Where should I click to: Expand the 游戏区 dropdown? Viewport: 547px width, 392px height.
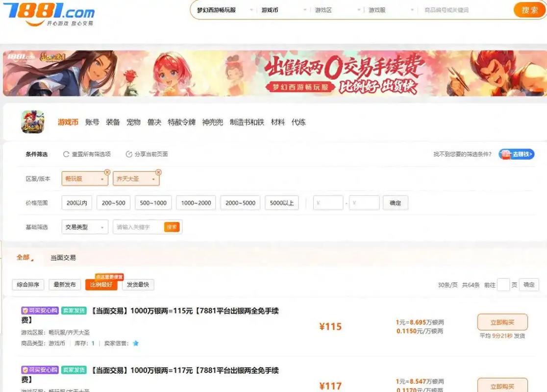click(x=337, y=10)
